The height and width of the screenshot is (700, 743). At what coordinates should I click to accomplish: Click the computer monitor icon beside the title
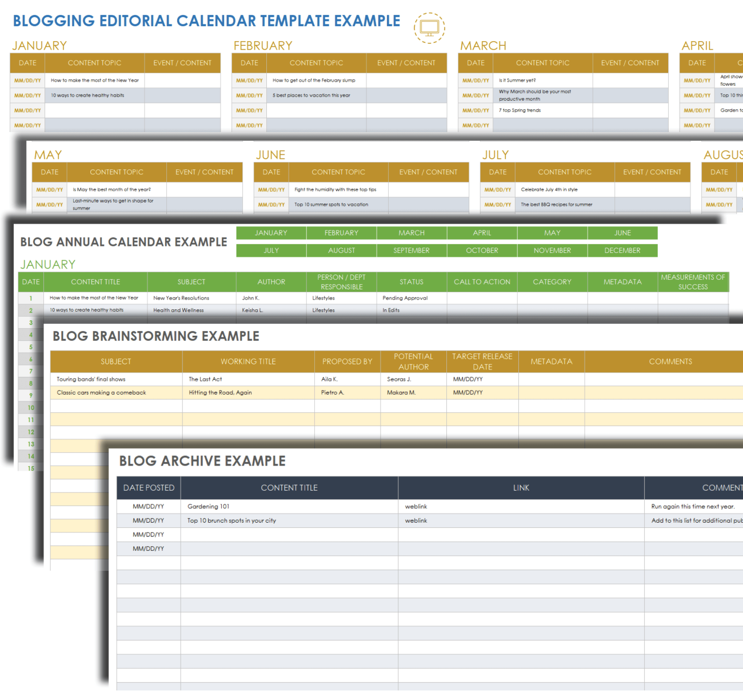pos(429,27)
